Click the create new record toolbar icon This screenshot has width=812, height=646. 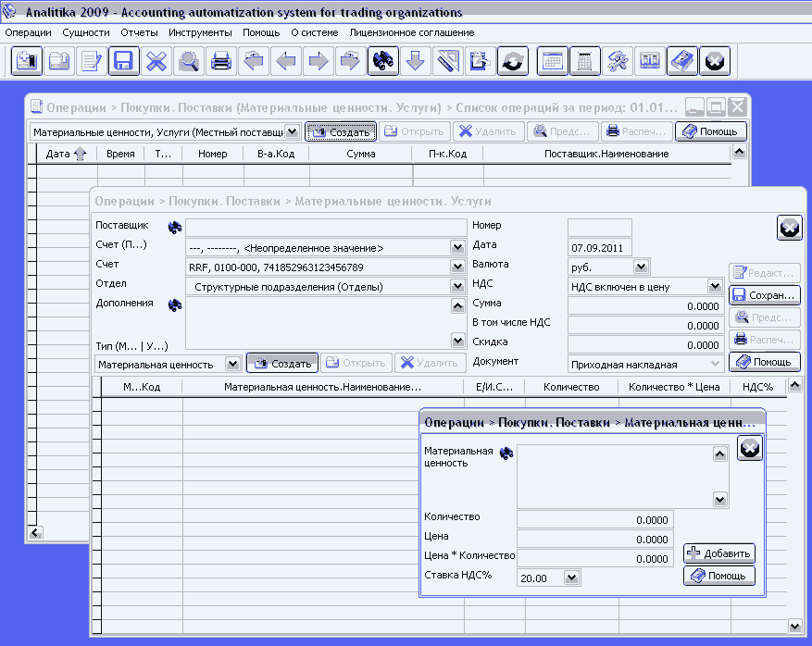[27, 61]
